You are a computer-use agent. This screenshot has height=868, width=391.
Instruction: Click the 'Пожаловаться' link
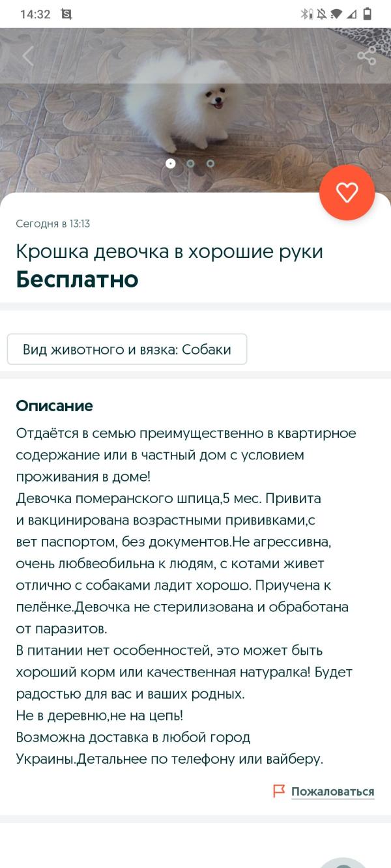[332, 791]
